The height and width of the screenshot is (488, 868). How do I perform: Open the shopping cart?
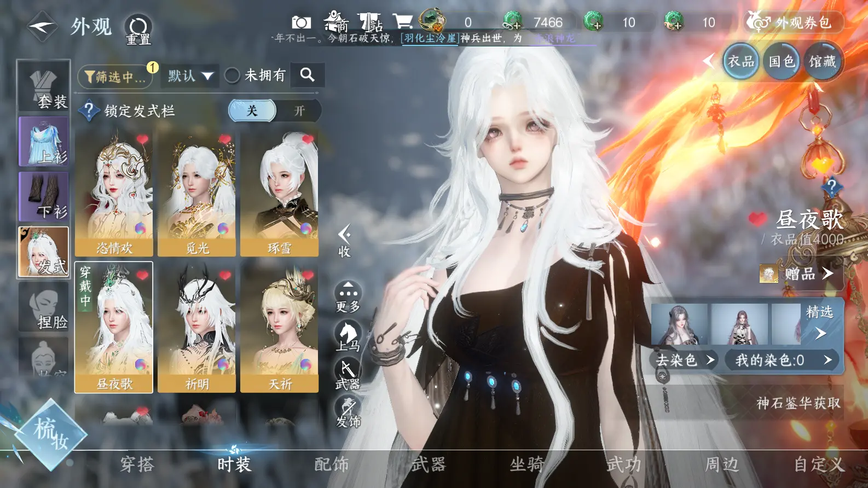(403, 21)
